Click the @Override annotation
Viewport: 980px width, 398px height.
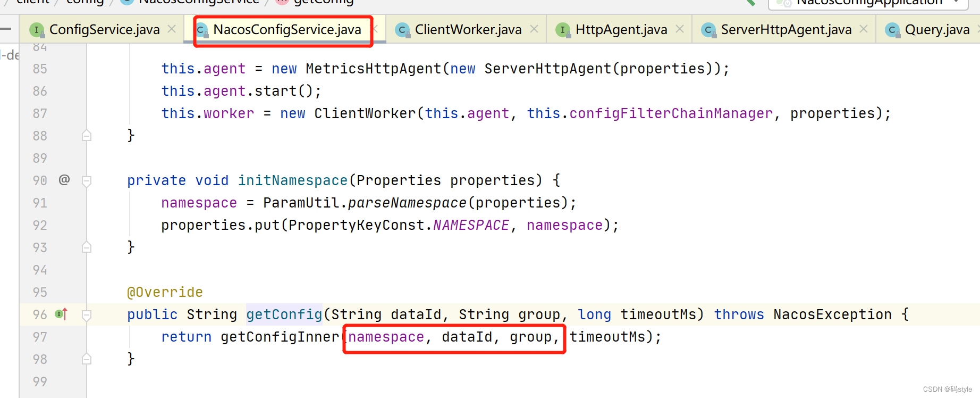pos(165,292)
